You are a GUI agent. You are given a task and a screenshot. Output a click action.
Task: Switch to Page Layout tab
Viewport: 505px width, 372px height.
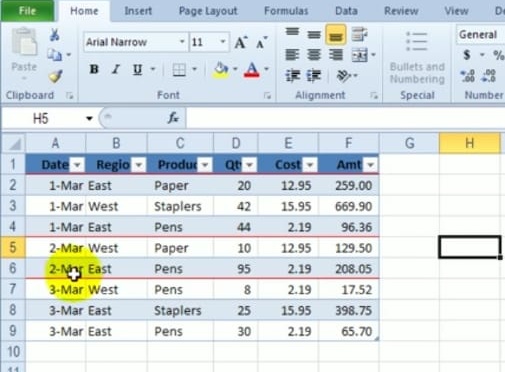[x=208, y=11]
